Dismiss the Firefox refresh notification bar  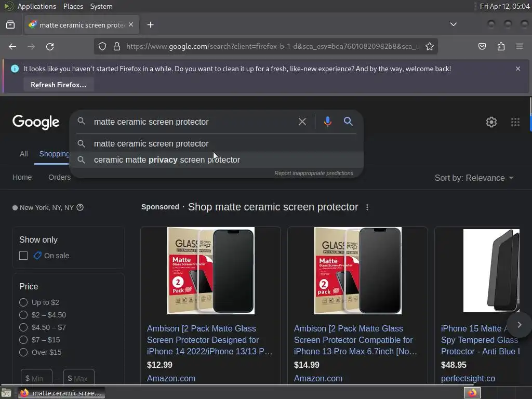tap(518, 69)
